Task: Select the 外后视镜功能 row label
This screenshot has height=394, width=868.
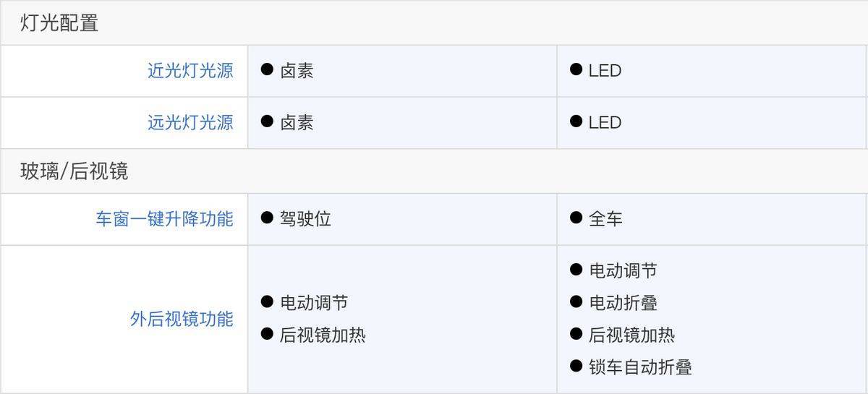Action: [x=182, y=319]
